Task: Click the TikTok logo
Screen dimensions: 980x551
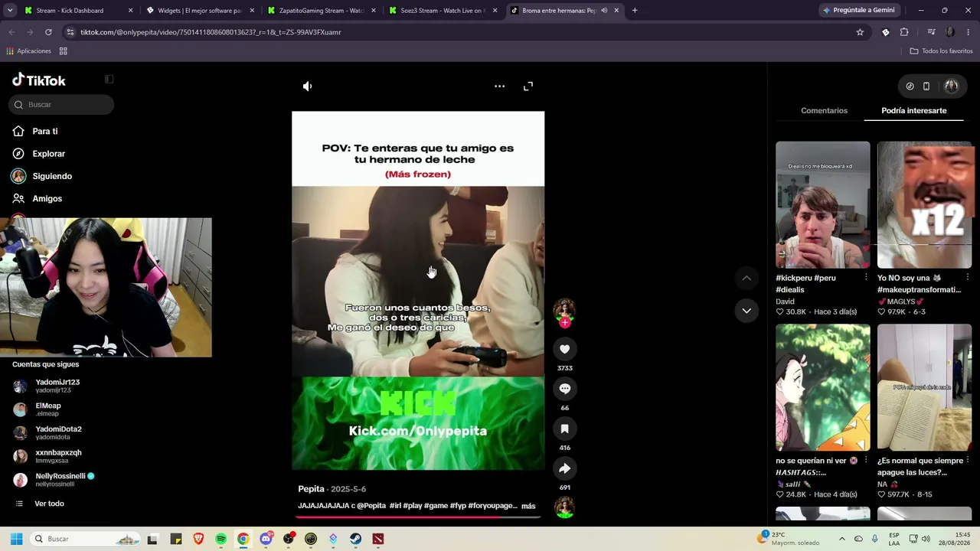Action: tap(39, 80)
